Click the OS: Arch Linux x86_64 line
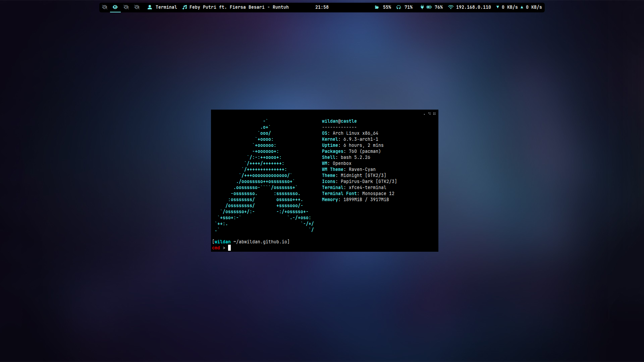Screen dimensions: 644x362 click(x=350, y=133)
